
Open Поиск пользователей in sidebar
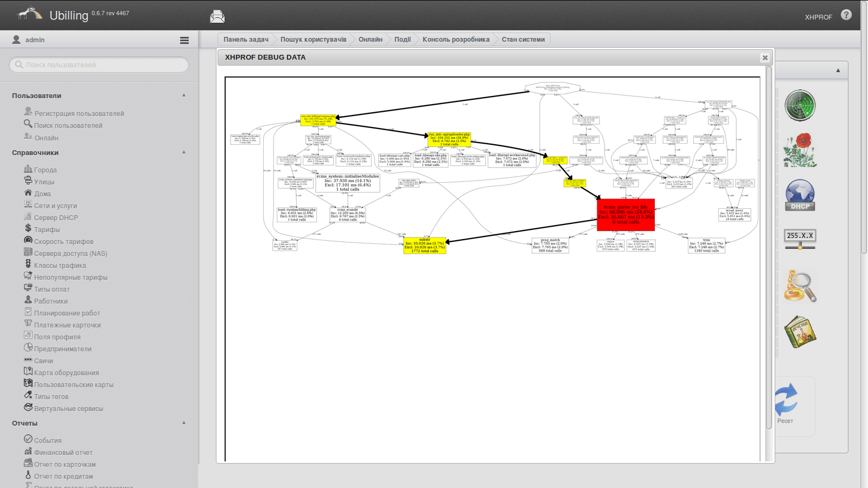click(68, 125)
